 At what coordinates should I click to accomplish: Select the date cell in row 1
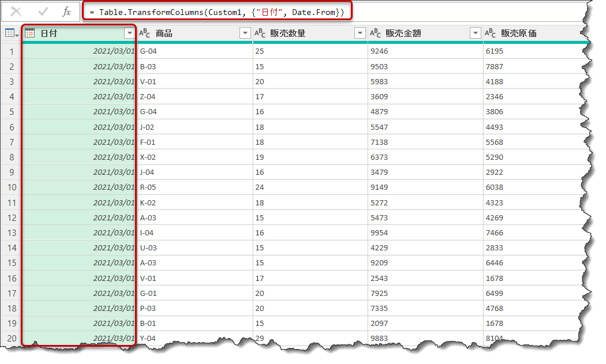tap(79, 51)
